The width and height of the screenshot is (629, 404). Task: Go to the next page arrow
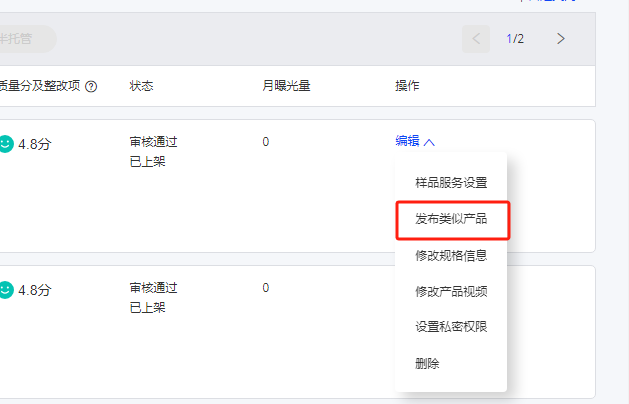coord(561,39)
